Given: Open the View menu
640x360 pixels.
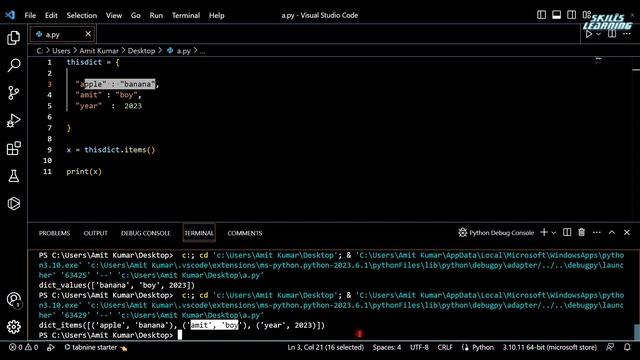Looking at the screenshot, I should coord(114,16).
